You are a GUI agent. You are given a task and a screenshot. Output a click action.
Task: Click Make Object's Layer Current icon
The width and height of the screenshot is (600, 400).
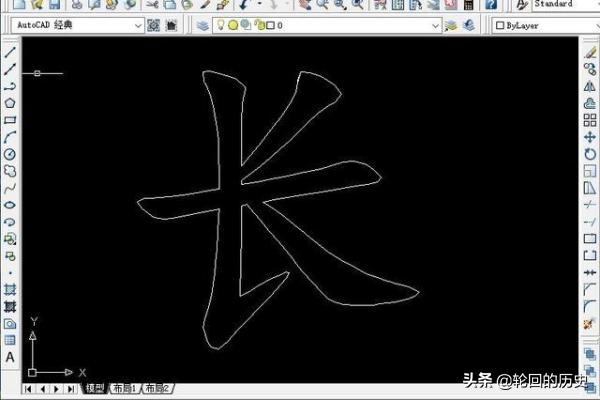[451, 26]
